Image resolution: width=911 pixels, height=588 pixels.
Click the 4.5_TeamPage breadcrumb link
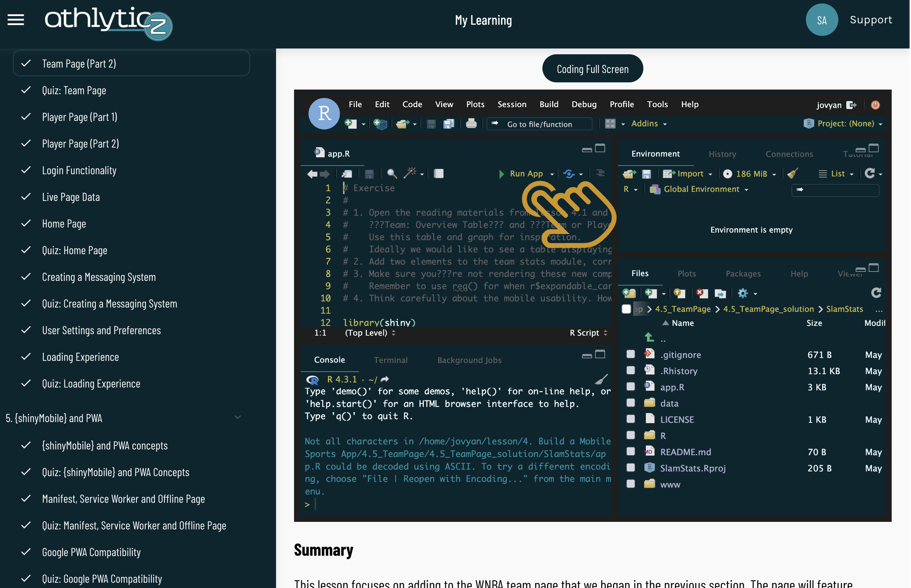point(684,309)
